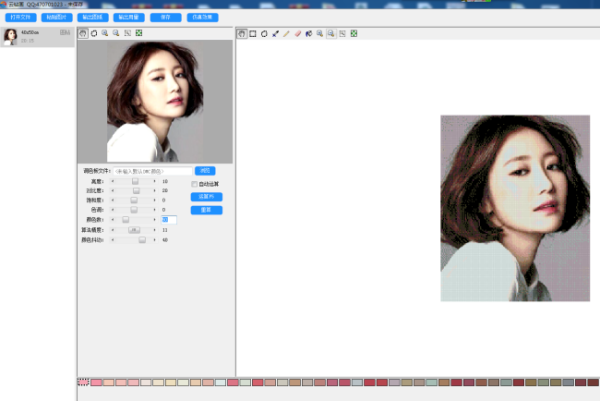Click the highlighted second magnifier icon in canvas toolbar

point(331,34)
